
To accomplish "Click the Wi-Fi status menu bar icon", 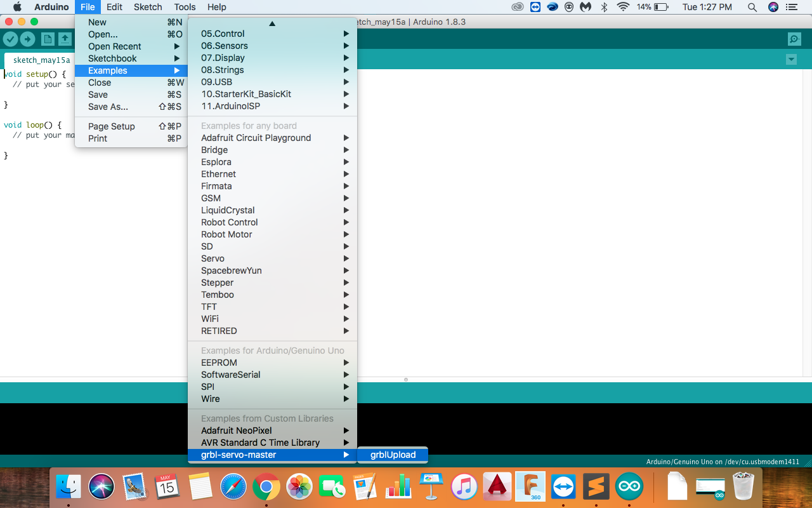I will coord(623,7).
